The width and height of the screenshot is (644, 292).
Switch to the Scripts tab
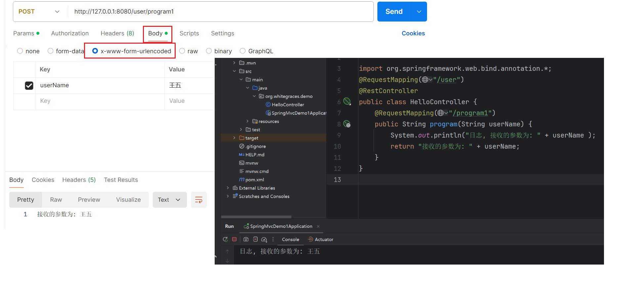[x=189, y=33]
